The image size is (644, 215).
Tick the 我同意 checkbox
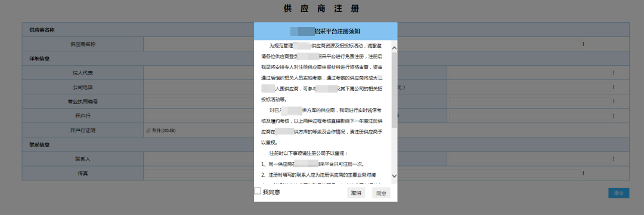(x=258, y=191)
